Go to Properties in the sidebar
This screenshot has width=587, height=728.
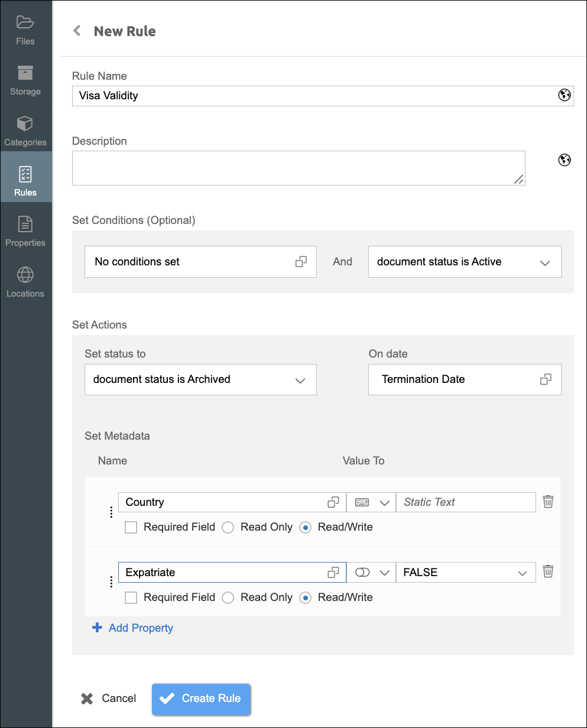click(x=25, y=232)
